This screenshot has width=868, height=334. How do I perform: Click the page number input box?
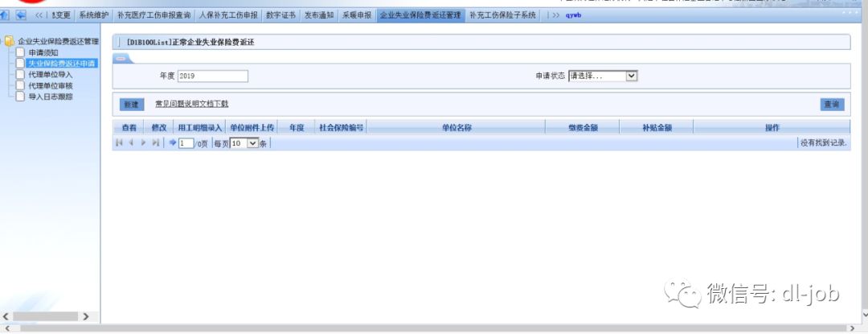(186, 143)
